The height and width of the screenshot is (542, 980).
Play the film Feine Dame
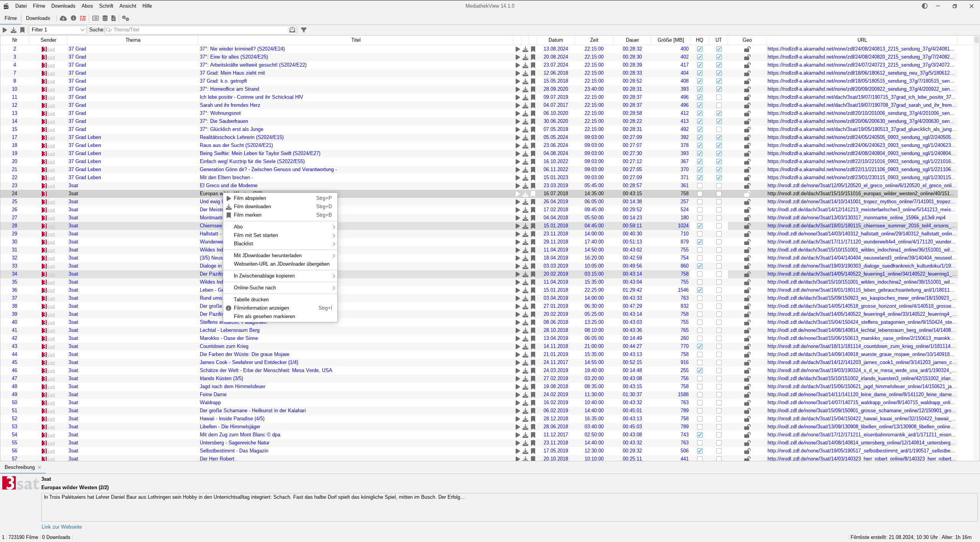518,395
